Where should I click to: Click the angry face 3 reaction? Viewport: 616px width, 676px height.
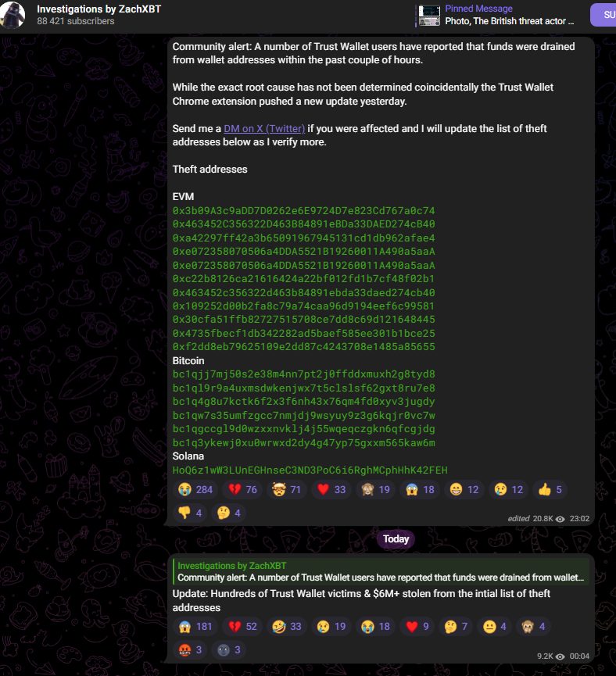point(190,649)
